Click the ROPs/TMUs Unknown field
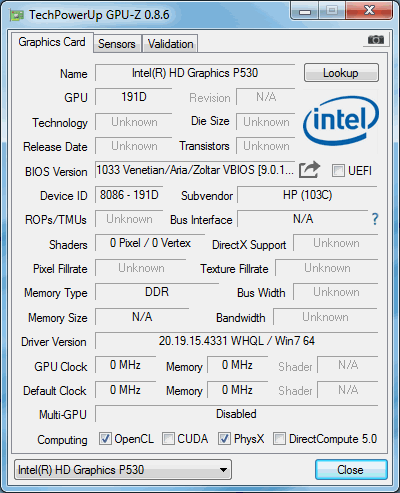The image size is (400, 493). click(129, 219)
